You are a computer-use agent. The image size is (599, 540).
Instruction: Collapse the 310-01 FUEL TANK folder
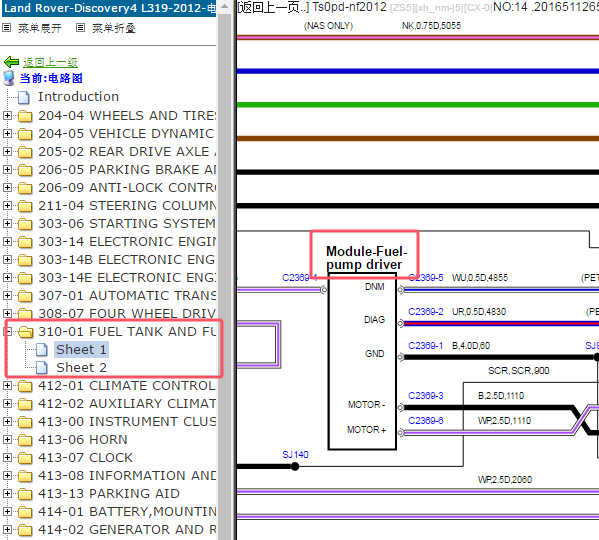[x=8, y=331]
